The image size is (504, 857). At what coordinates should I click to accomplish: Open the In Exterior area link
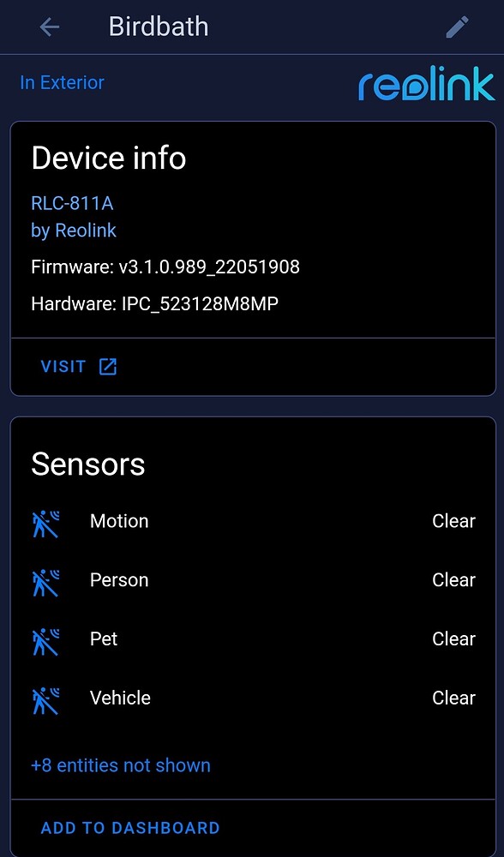pos(62,82)
